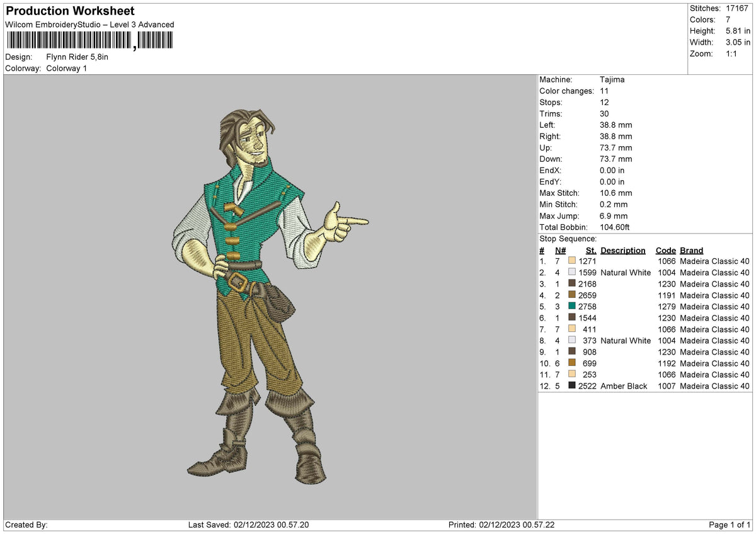Click the Code column header
756x534 pixels.
(x=665, y=250)
